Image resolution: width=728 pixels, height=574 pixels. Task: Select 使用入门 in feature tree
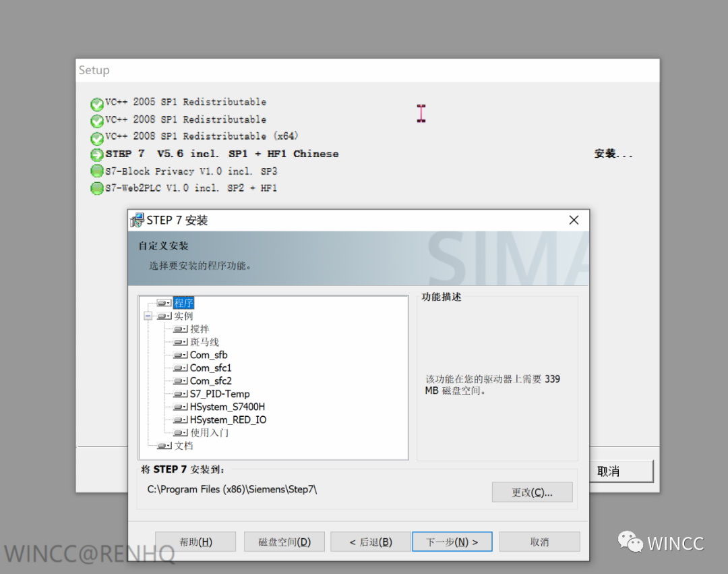click(210, 433)
